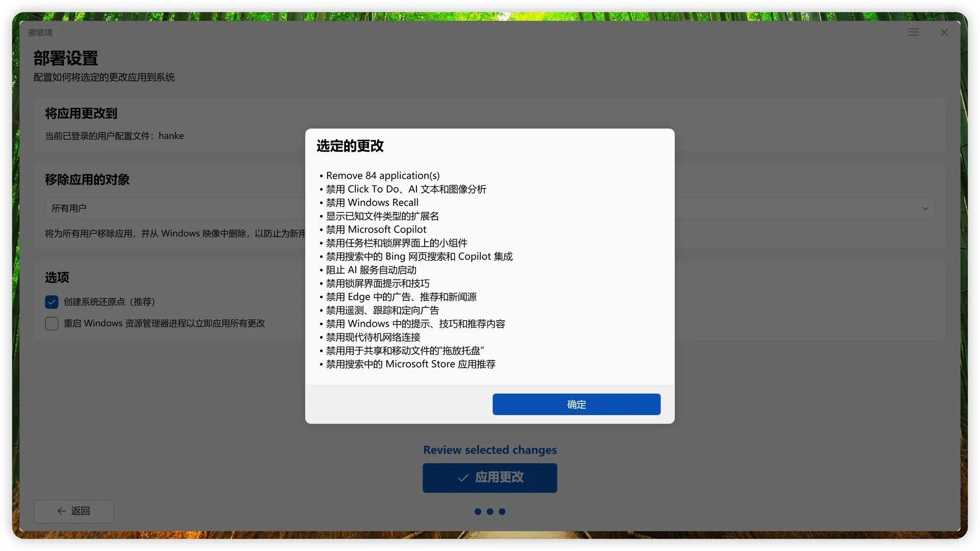
Task: Go back with the 返回 button
Action: pyautogui.click(x=74, y=511)
